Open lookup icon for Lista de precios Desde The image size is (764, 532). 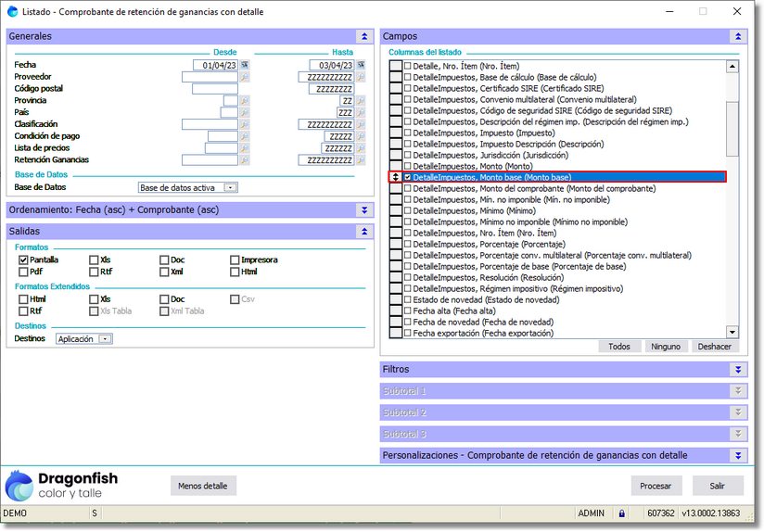tap(245, 148)
